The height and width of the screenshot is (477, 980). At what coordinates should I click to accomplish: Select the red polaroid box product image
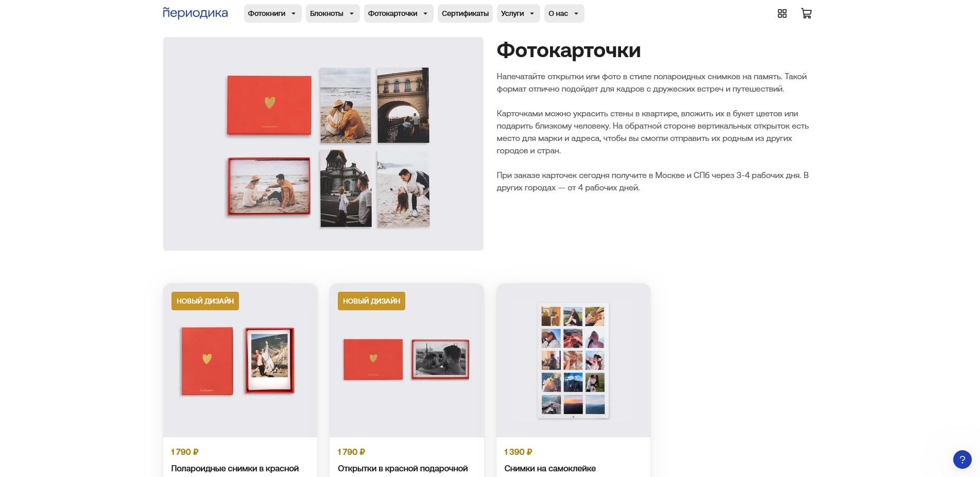tap(239, 360)
